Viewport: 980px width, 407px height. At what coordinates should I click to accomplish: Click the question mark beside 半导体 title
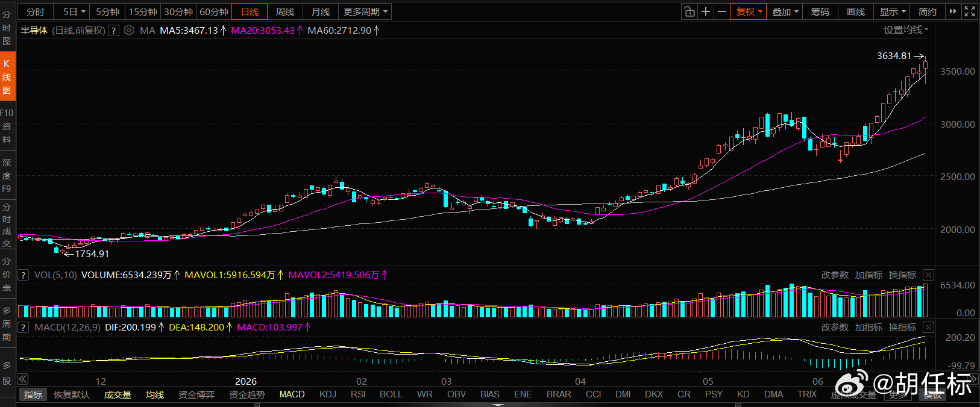[x=113, y=31]
